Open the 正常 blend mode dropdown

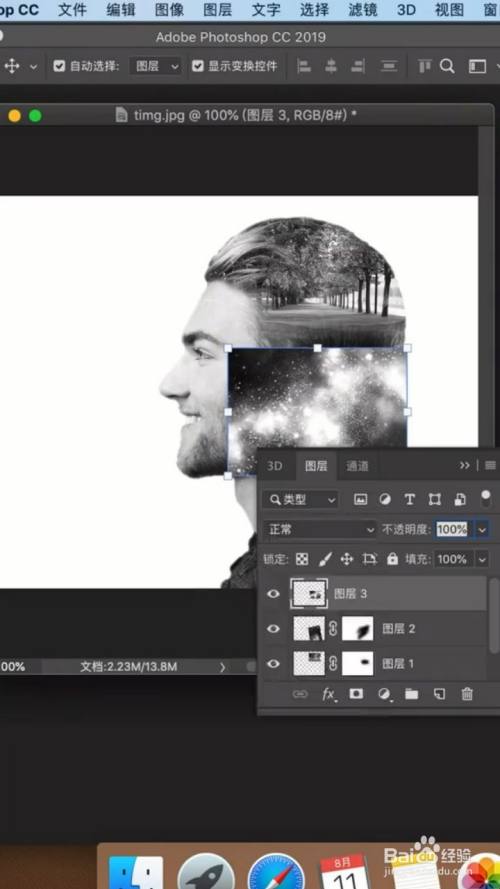pos(320,530)
